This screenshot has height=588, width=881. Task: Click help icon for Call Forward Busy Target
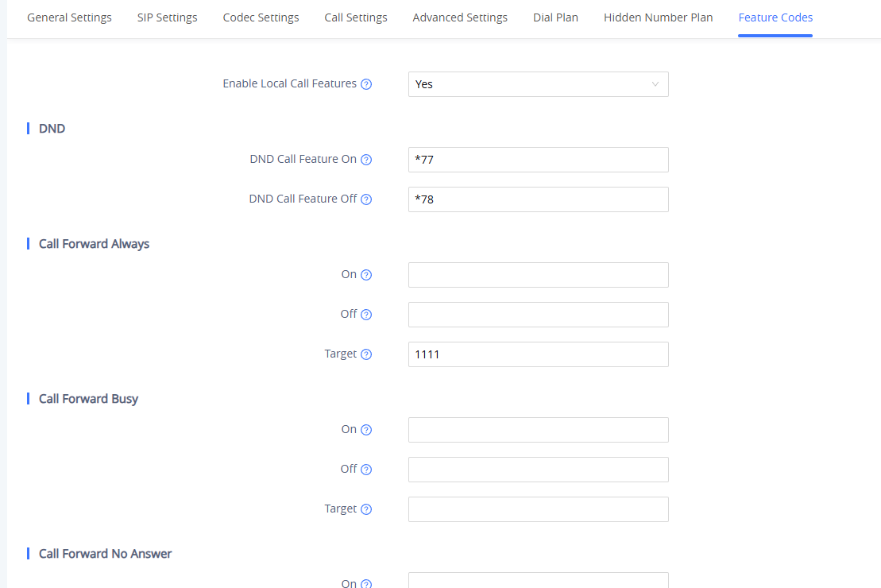(366, 509)
